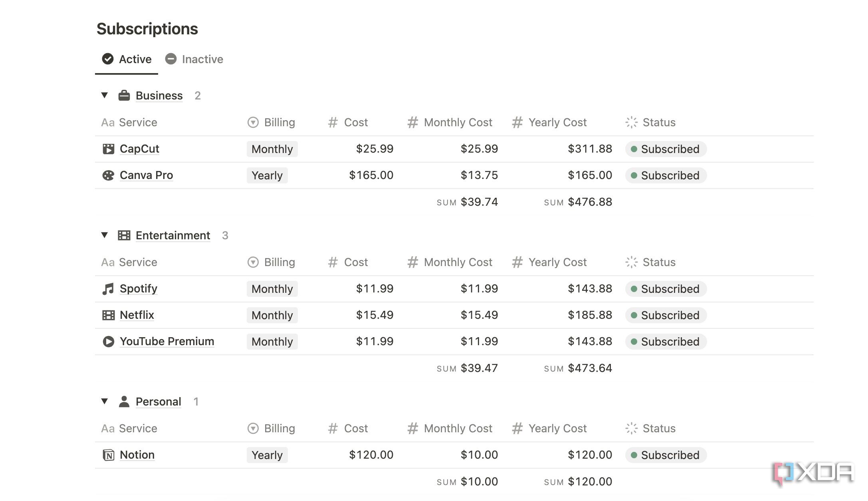
Task: Open the Entertainment group link
Action: pos(173,235)
